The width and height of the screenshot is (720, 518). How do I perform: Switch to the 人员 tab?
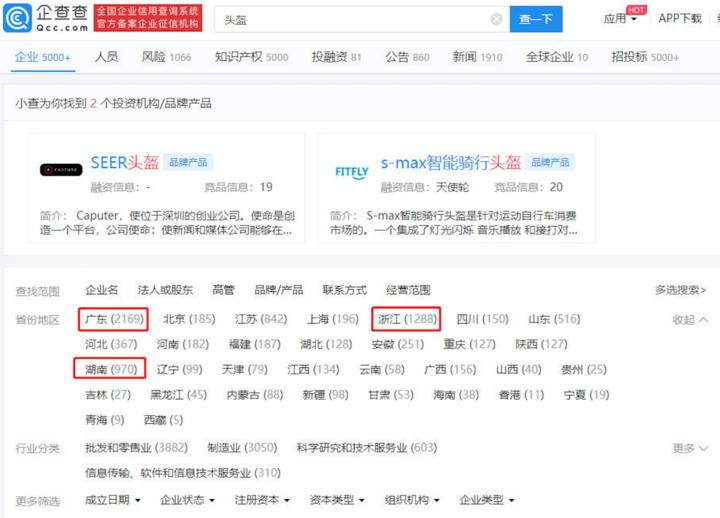coord(106,57)
